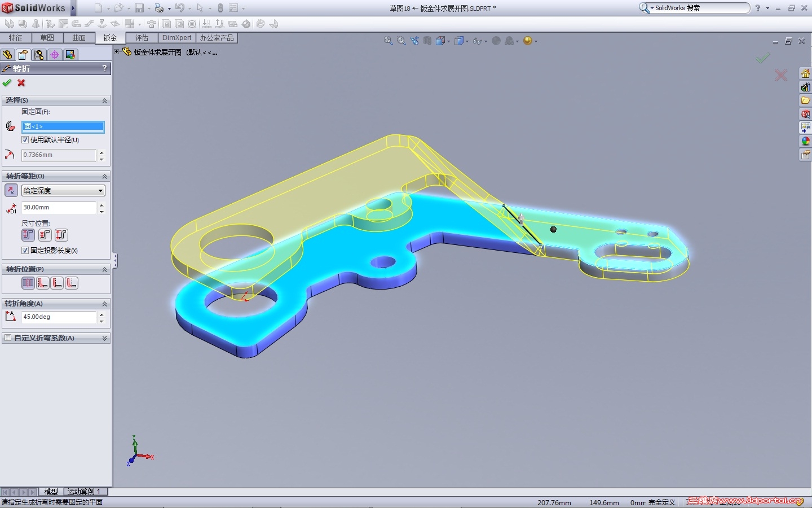Screen dimensions: 812x508
Task: Click the Select arrow cursor tool
Action: pos(200,8)
